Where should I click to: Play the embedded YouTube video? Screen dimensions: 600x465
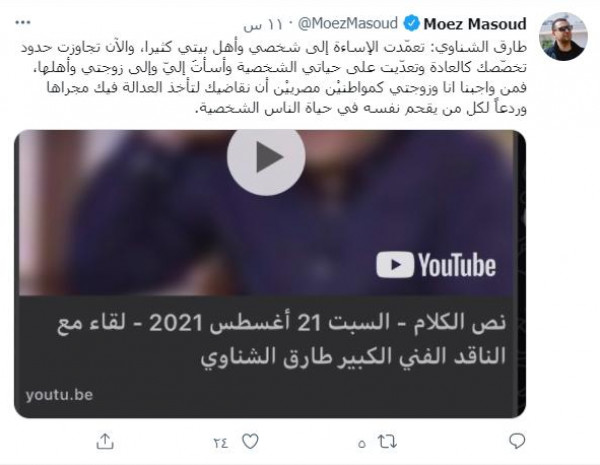click(x=266, y=157)
